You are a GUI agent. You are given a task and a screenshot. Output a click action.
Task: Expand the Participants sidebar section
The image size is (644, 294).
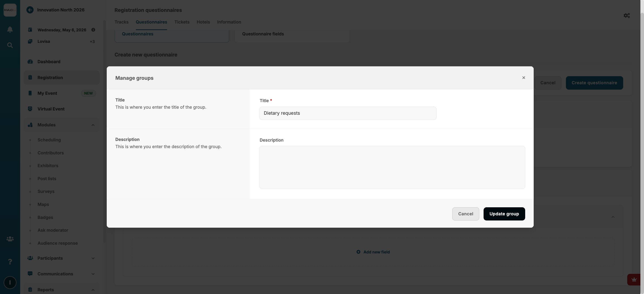(x=93, y=258)
